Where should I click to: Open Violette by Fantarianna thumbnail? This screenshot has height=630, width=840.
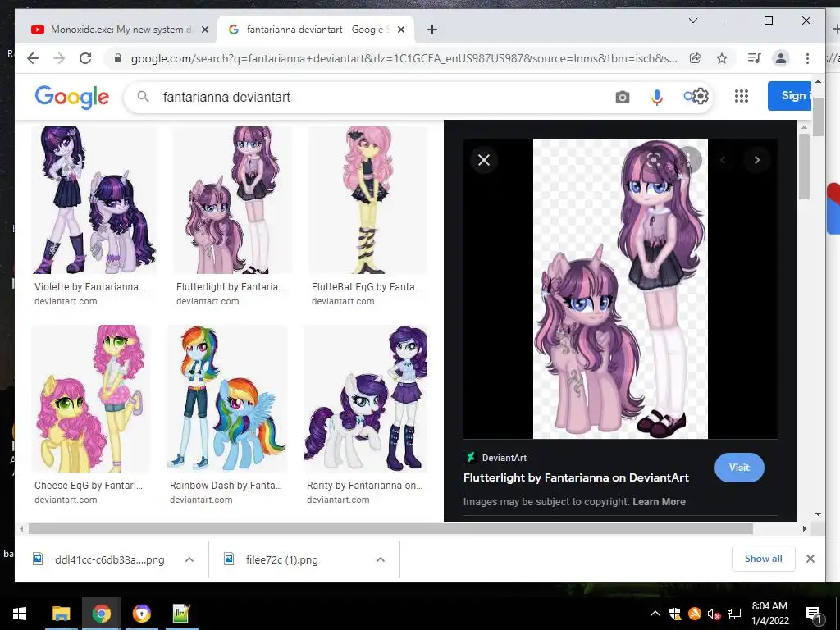(94, 200)
